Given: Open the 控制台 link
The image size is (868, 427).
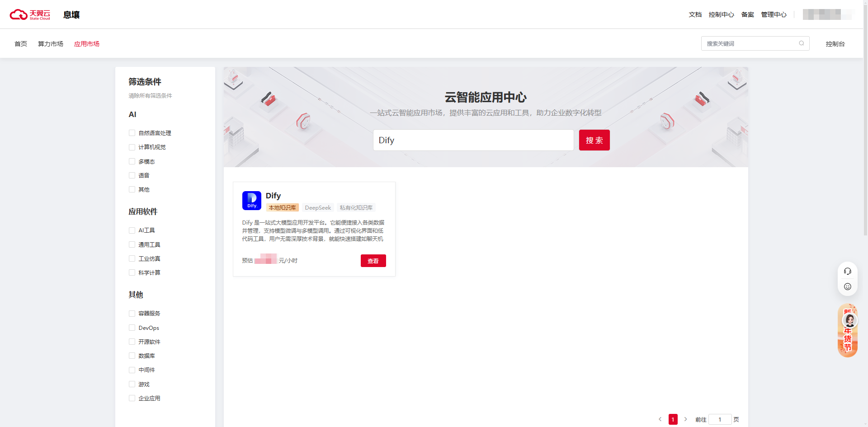Looking at the screenshot, I should coord(835,44).
